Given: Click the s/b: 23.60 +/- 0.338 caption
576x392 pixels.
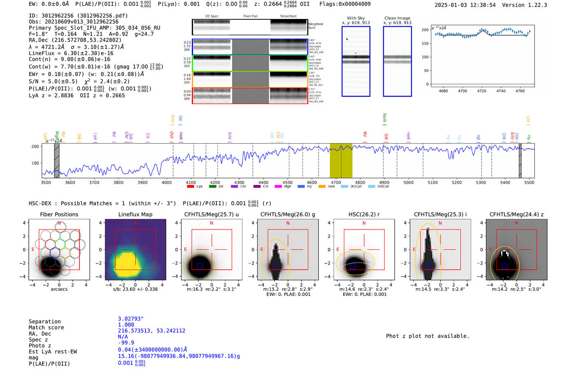Looking at the screenshot, I should (x=135, y=289).
